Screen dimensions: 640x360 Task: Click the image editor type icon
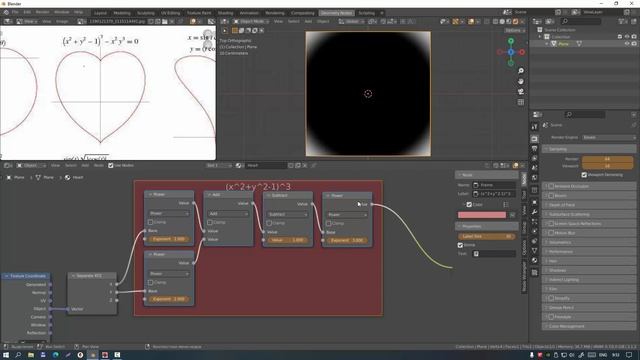click(x=9, y=21)
